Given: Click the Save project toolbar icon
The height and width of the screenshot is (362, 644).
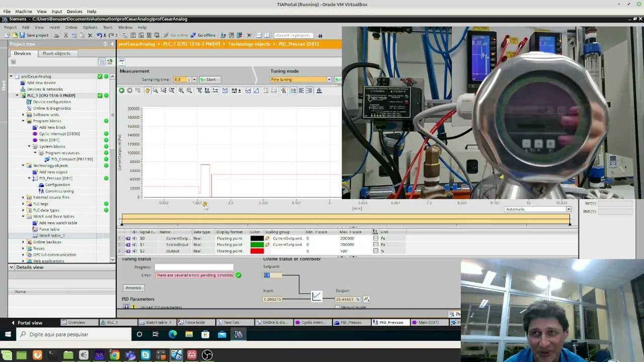Looking at the screenshot, I should point(22,35).
